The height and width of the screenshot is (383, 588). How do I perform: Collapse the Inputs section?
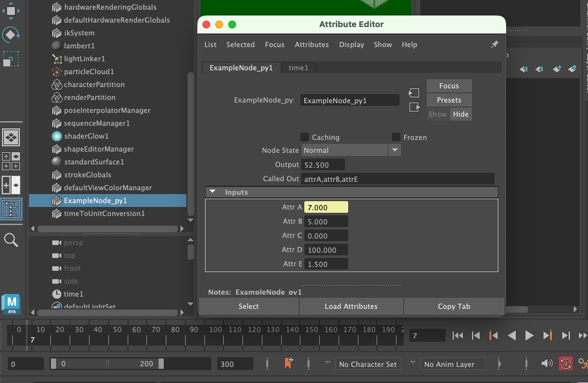coord(212,192)
